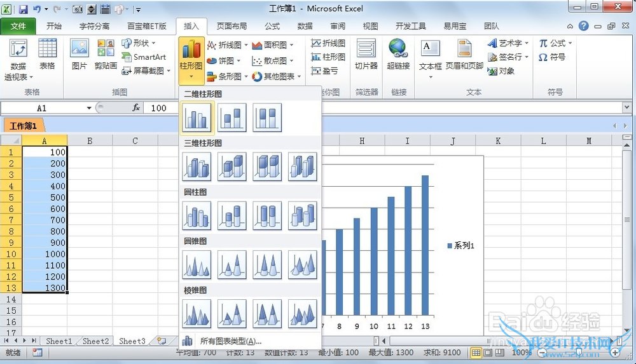This screenshot has width=636, height=364.
Task: Insert an object (对象)
Action: (x=501, y=71)
